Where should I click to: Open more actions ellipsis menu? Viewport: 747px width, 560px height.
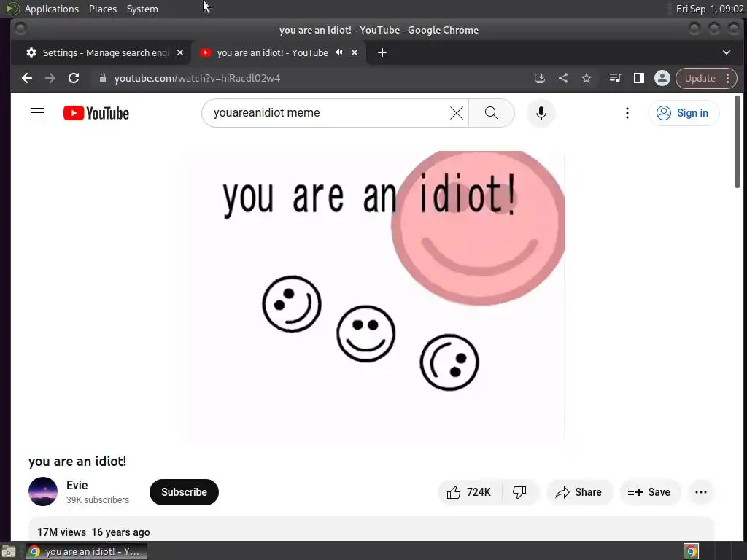[x=701, y=492]
